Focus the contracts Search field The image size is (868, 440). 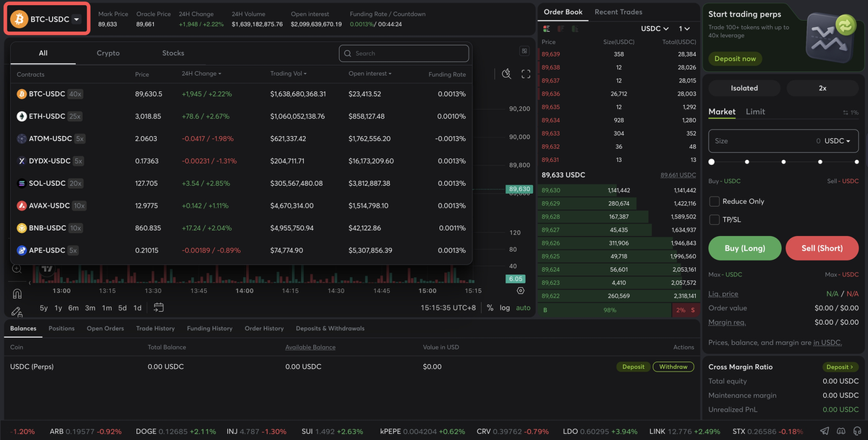404,54
